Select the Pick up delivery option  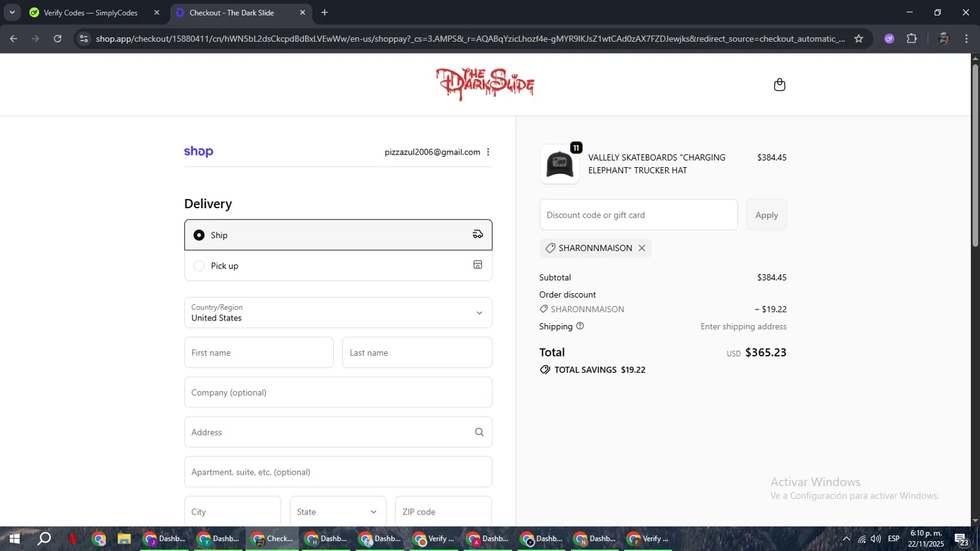click(338, 266)
